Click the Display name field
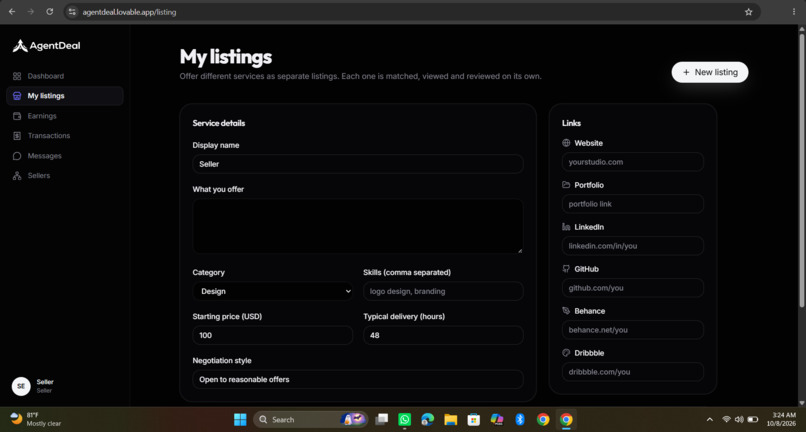The width and height of the screenshot is (806, 432). coord(358,164)
